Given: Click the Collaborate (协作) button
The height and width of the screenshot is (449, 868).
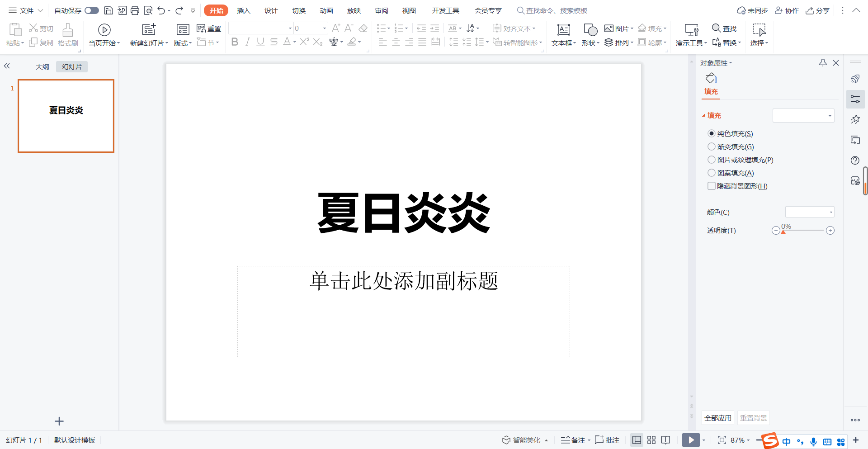Looking at the screenshot, I should pyautogui.click(x=787, y=10).
